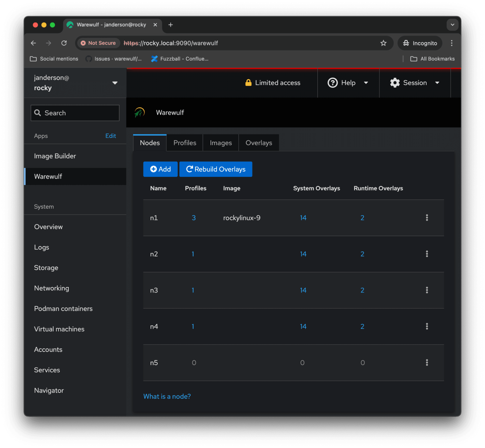Open Overview in sidebar
485x448 pixels.
point(75,227)
